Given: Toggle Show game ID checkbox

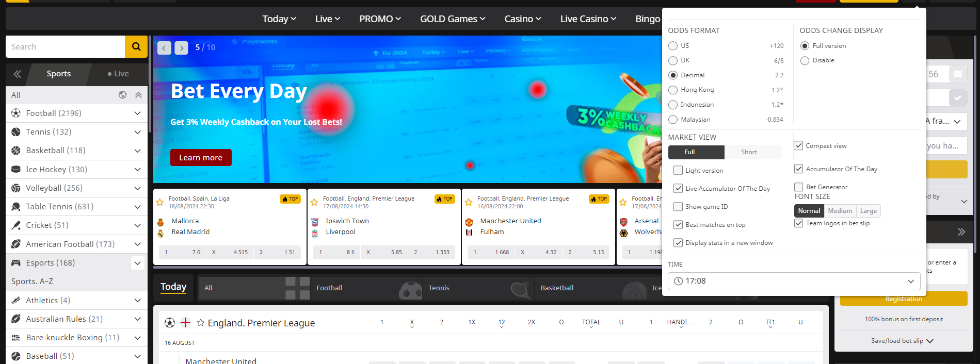Looking at the screenshot, I should (x=678, y=206).
